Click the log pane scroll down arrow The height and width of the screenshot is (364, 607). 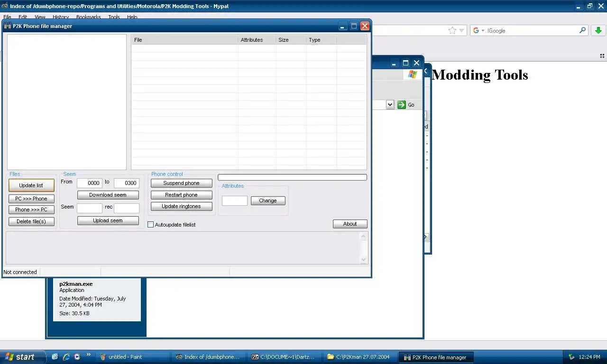point(364,259)
